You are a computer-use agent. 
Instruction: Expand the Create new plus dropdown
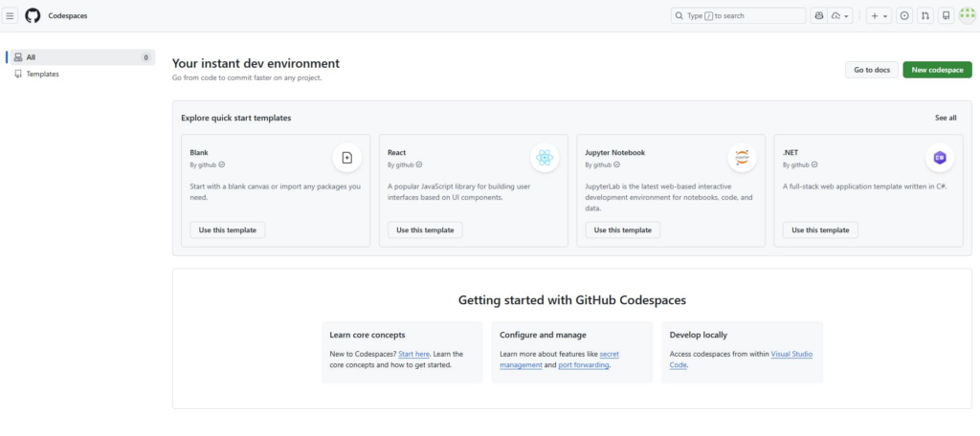point(879,15)
